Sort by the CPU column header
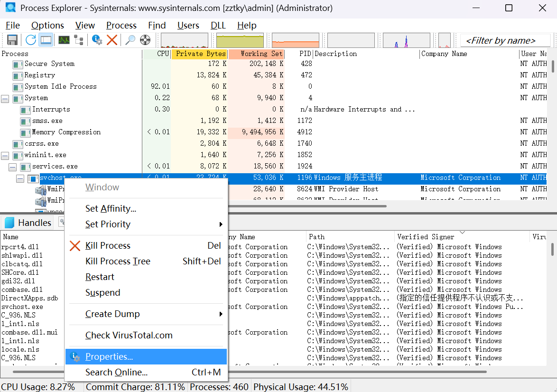Image resolution: width=557 pixels, height=392 pixels. click(157, 54)
